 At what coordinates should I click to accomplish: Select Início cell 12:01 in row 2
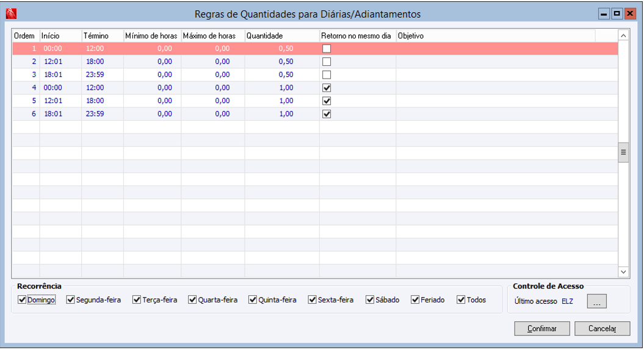point(60,62)
